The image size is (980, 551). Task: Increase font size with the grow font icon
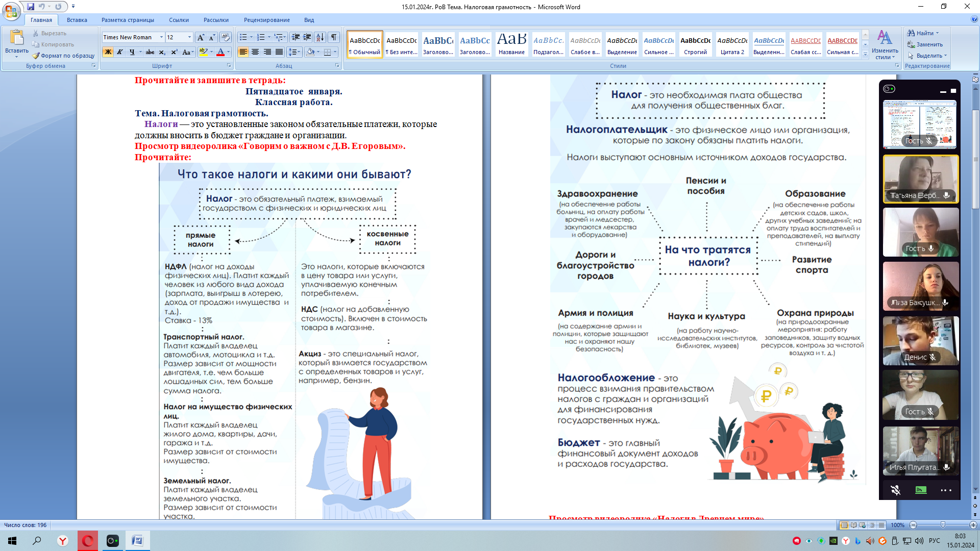(x=201, y=37)
